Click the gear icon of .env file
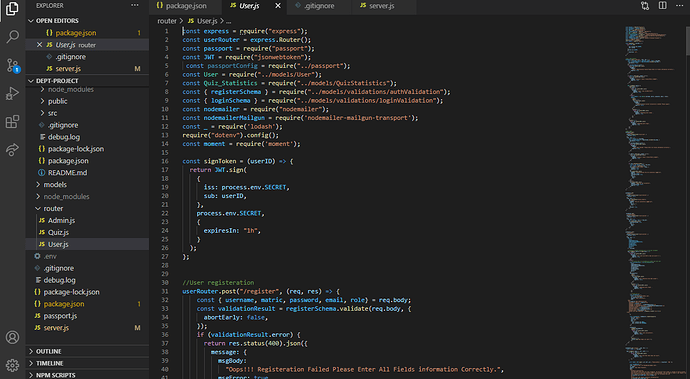Screen dimensions: 690x379 pyautogui.click(x=37, y=256)
